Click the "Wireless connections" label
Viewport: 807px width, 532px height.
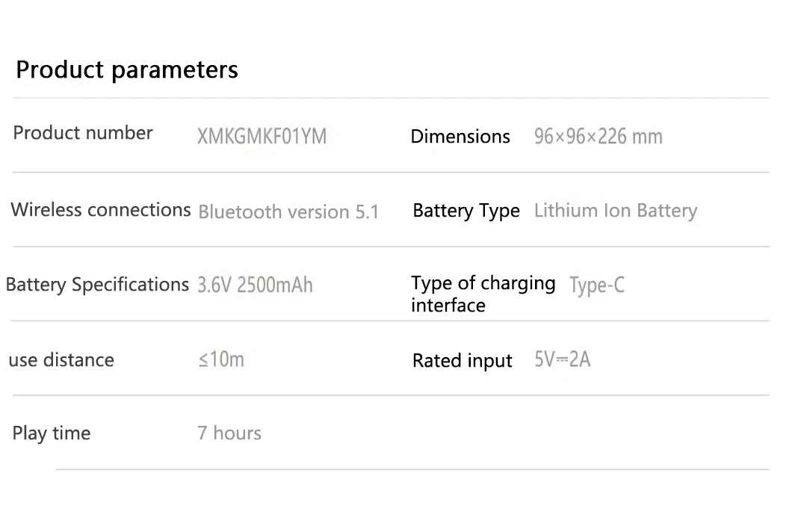[x=101, y=210]
